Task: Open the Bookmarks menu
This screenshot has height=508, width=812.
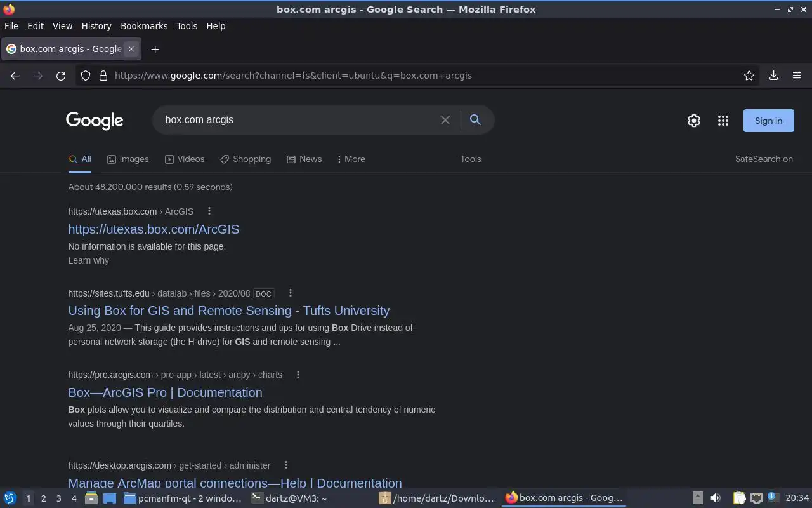Action: click(x=144, y=26)
